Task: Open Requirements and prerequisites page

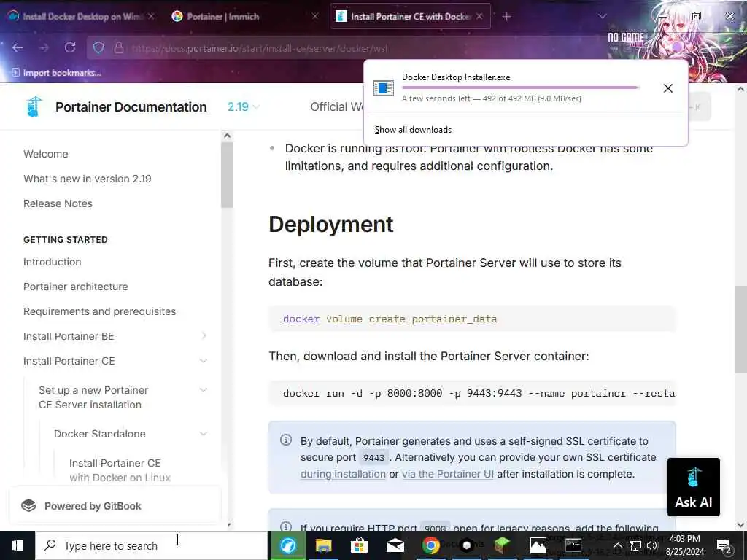Action: pyautogui.click(x=99, y=311)
